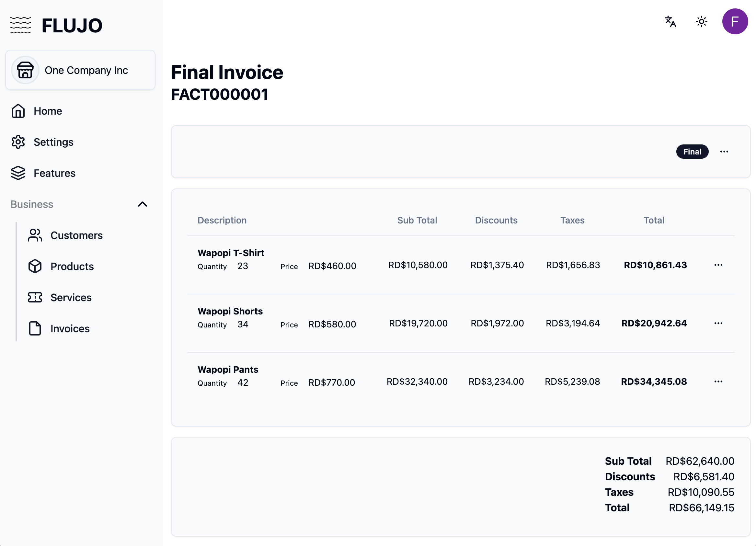Click the Final status badge

(692, 152)
